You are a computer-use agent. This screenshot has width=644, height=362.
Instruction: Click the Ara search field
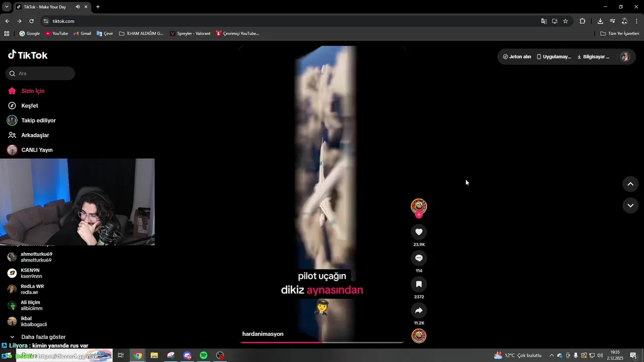pos(40,73)
